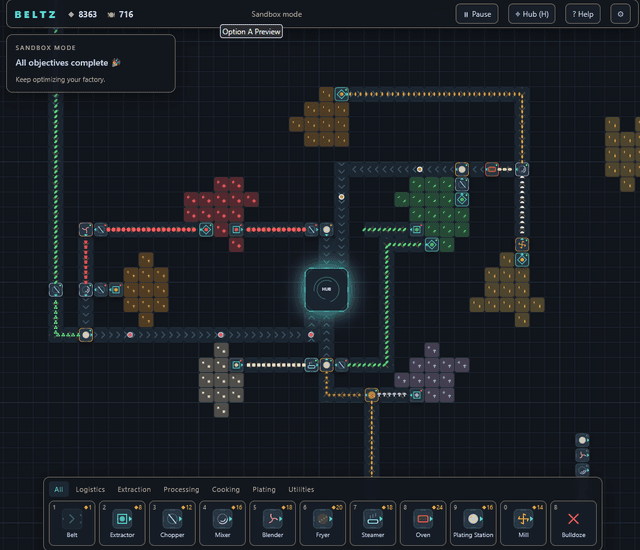The height and width of the screenshot is (550, 640).
Task: Click the mixer machine where orange belt ends
Action: click(522, 169)
